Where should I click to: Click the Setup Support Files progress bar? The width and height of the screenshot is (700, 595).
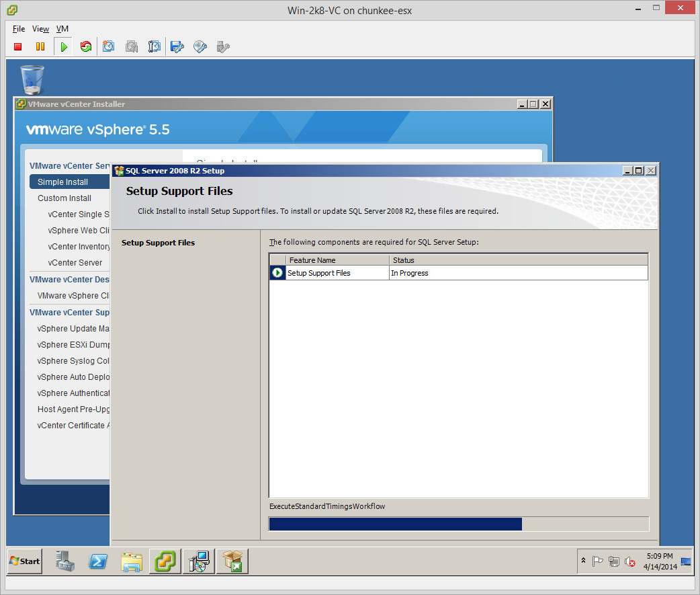pos(458,524)
